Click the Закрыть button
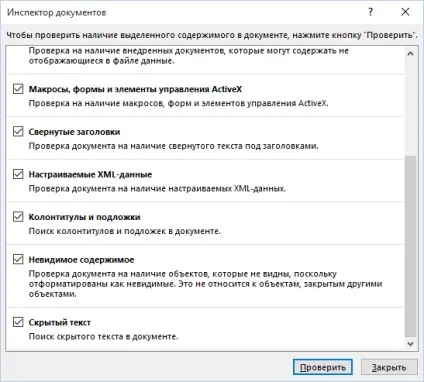 click(389, 367)
